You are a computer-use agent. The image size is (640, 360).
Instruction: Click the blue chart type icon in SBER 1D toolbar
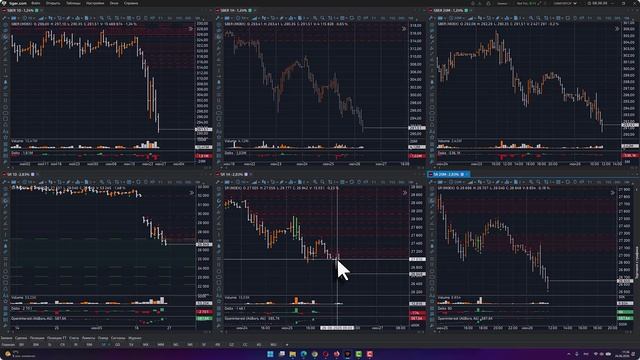[13, 18]
